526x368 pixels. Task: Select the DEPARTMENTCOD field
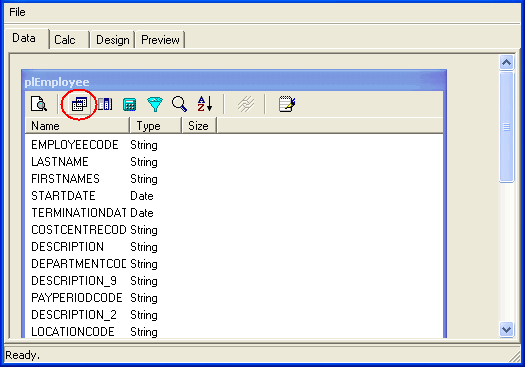click(x=78, y=264)
